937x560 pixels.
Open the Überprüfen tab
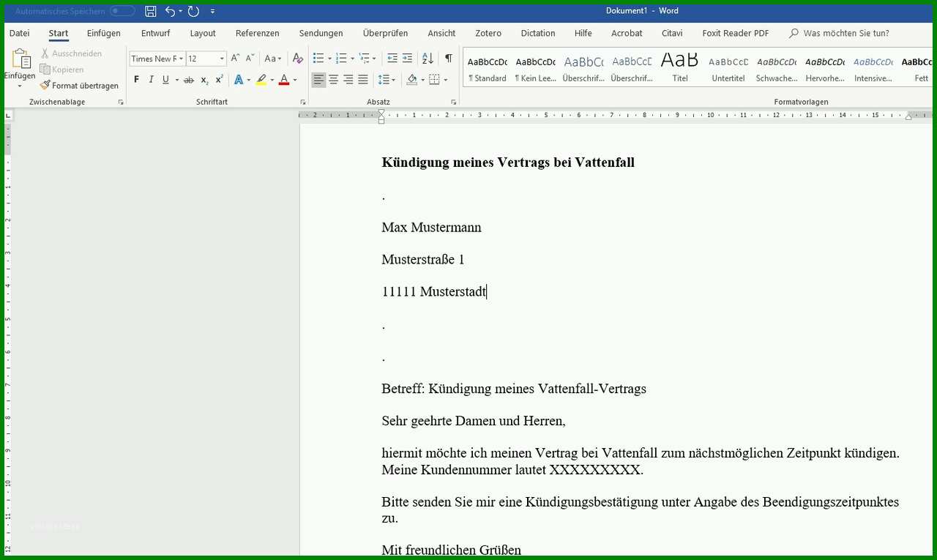click(385, 33)
